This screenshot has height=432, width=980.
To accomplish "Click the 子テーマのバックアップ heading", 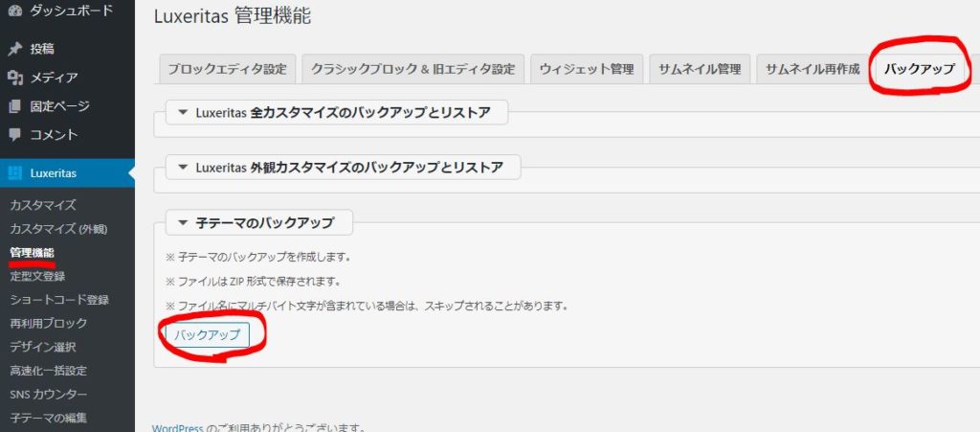I will (x=265, y=222).
